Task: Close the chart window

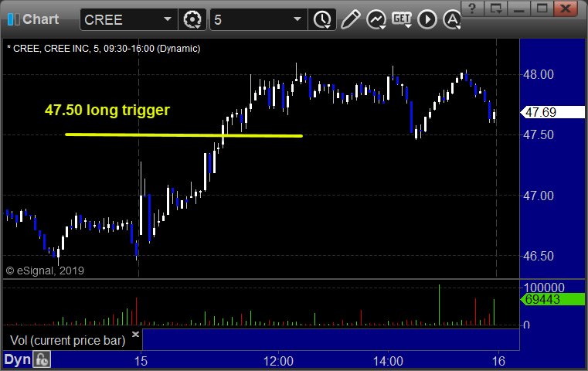Action: 566,9
